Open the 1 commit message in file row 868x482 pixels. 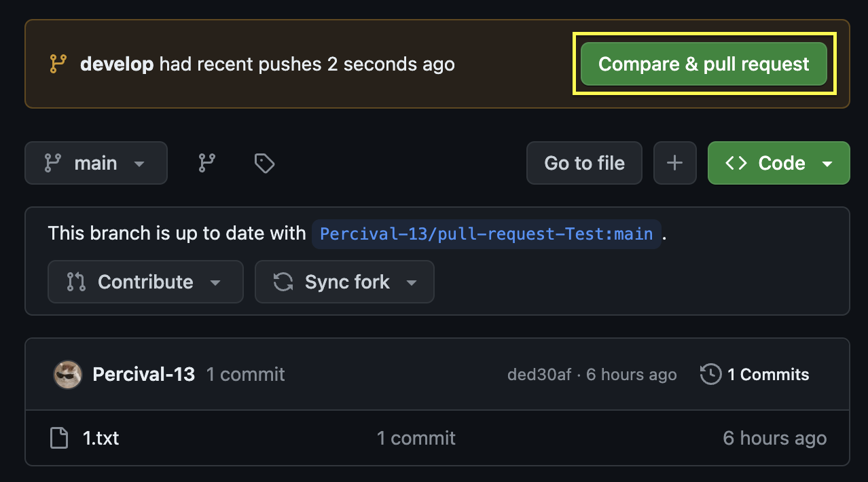click(416, 439)
